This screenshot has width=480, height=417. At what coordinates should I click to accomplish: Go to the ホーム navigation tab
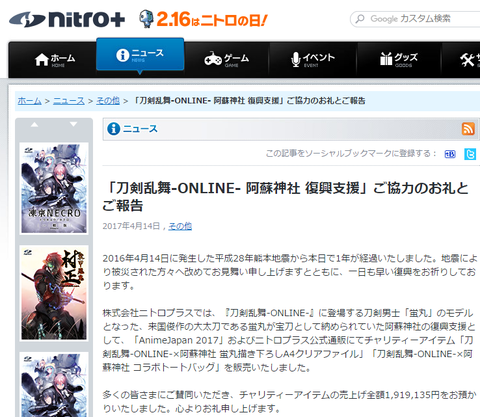[x=52, y=60]
